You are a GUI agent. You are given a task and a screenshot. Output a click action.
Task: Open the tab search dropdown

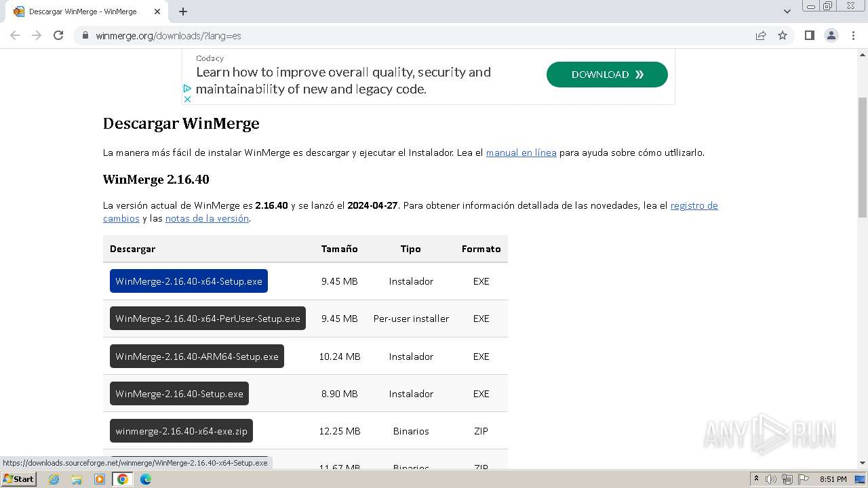coord(787,12)
